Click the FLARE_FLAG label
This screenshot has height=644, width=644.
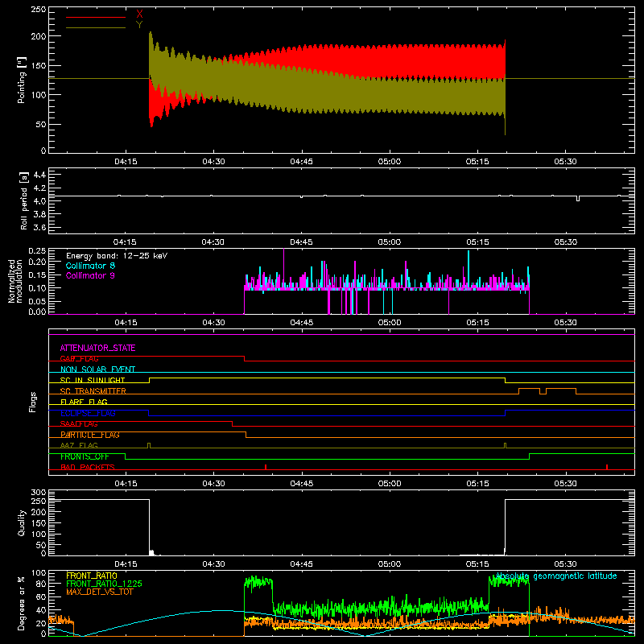84,402
